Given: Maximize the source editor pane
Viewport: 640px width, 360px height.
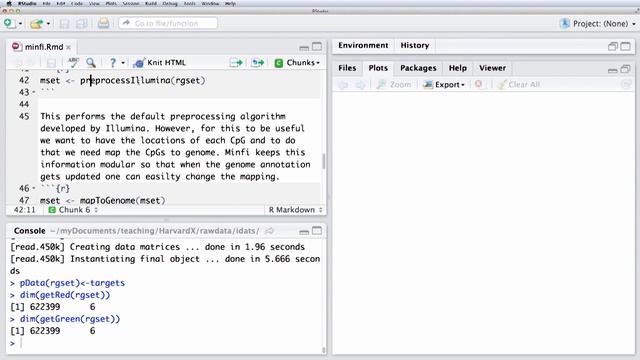Looking at the screenshot, I should (317, 47).
